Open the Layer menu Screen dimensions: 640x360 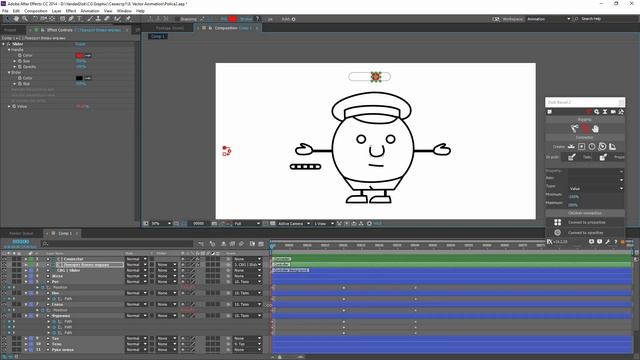coord(56,11)
